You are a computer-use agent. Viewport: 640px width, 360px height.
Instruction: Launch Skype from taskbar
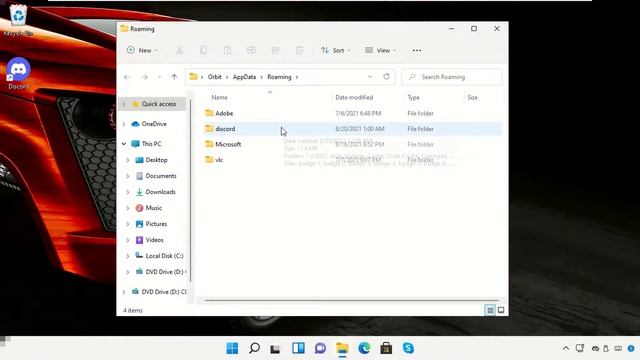tap(408, 348)
